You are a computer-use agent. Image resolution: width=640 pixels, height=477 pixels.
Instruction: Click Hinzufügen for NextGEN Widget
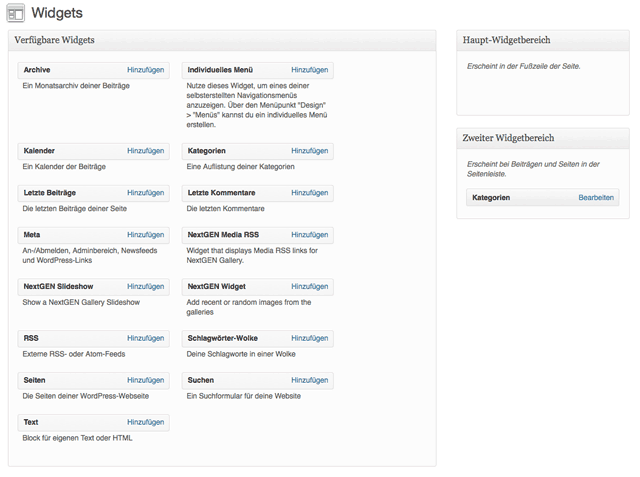[309, 286]
